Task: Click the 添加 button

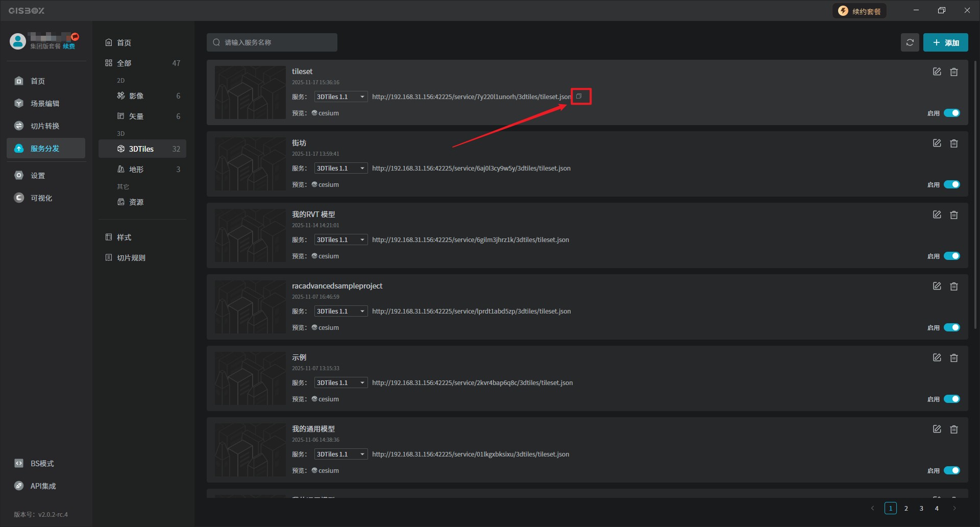Action: pos(945,43)
